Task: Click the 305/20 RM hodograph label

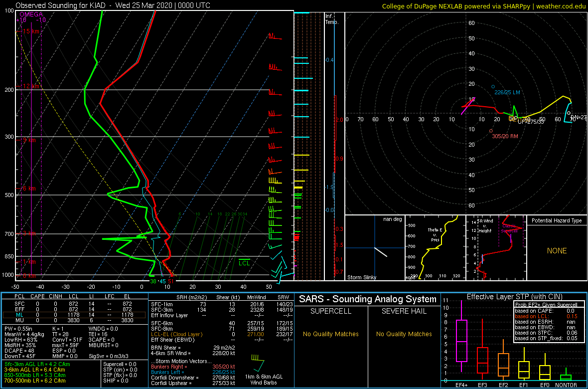Action: 505,136
